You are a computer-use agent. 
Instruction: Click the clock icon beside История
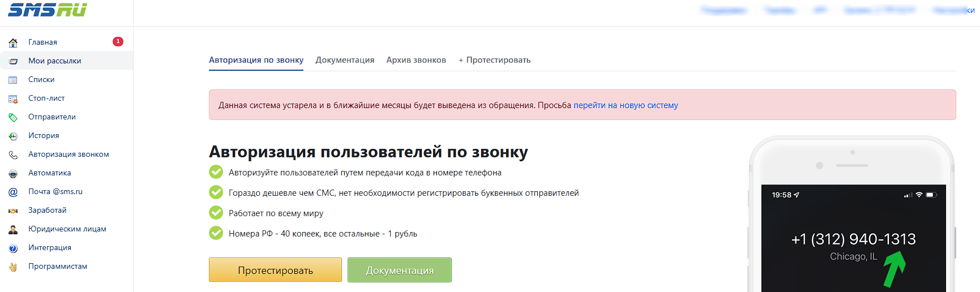[13, 136]
